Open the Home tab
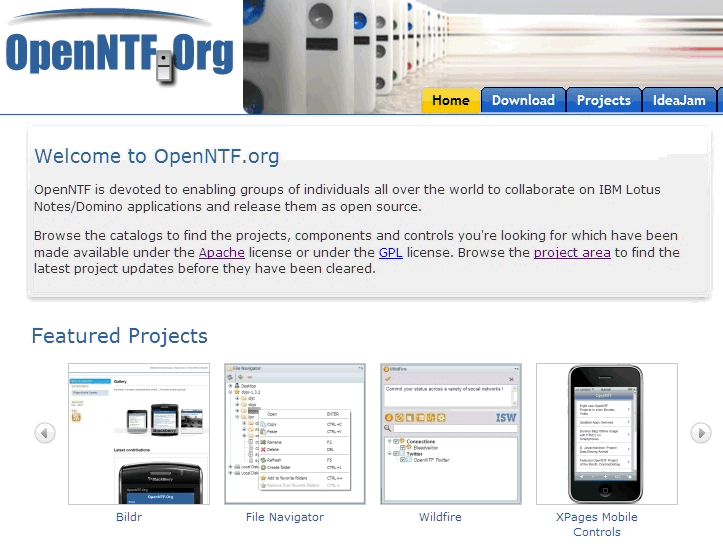Image resolution: width=723 pixels, height=560 pixels. [x=450, y=100]
